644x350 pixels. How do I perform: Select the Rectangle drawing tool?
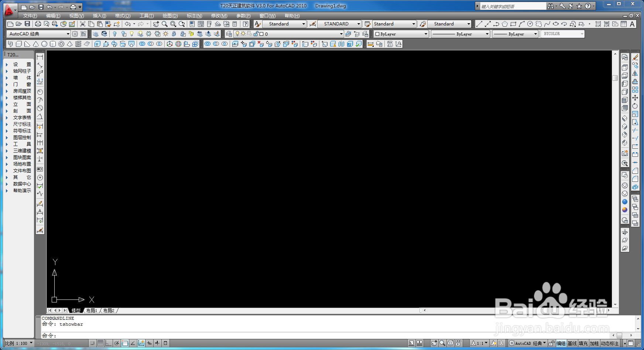[x=513, y=24]
